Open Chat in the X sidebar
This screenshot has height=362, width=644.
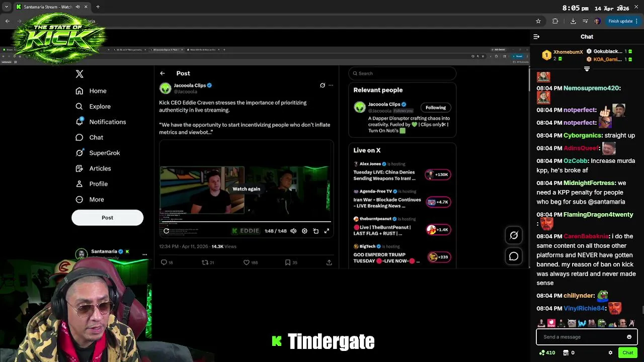[x=90, y=137]
